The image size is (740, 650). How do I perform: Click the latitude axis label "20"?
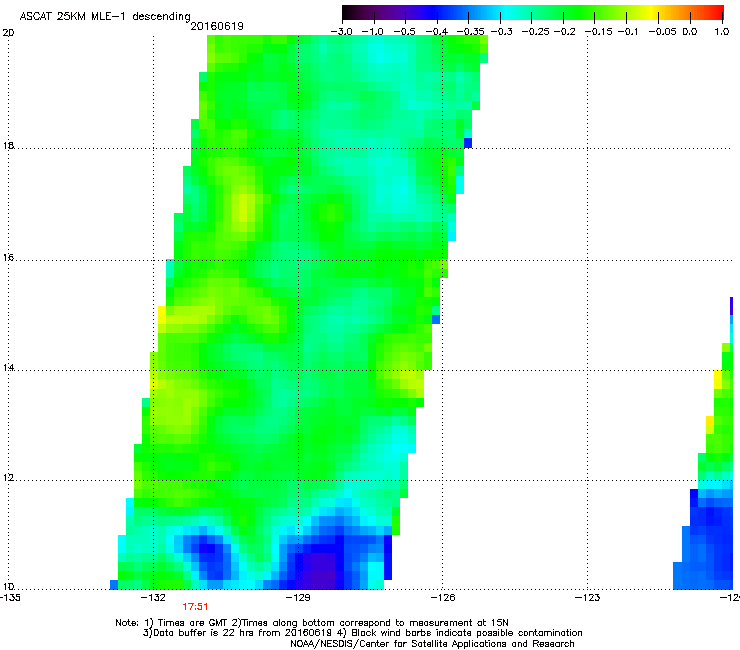click(8, 33)
